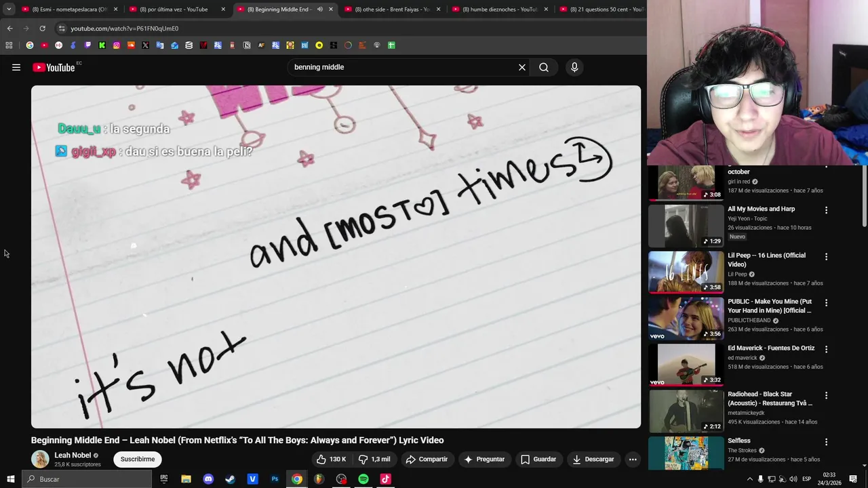Screen dimensions: 868x488
Task: Like the video with 130 K thumbs-up
Action: pos(332,459)
